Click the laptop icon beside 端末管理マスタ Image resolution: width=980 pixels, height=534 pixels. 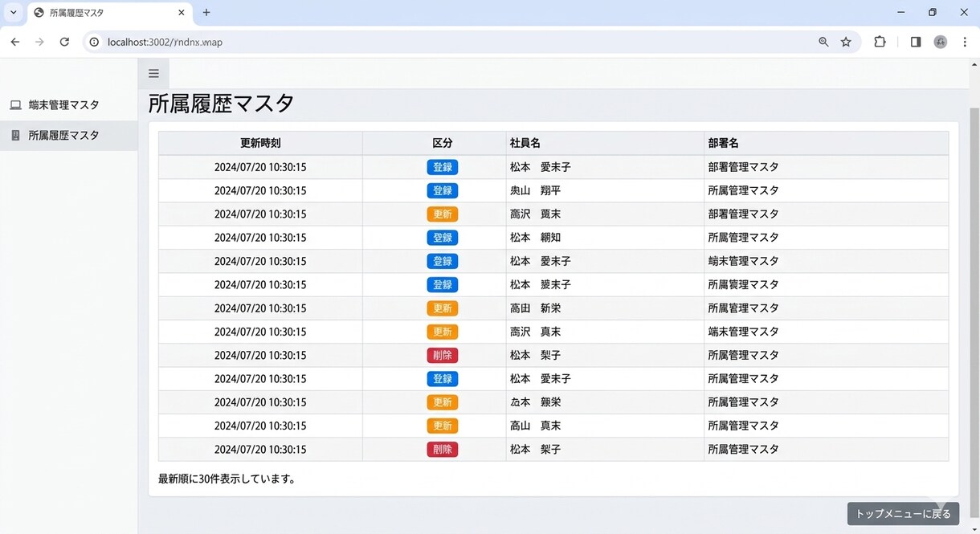[15, 105]
